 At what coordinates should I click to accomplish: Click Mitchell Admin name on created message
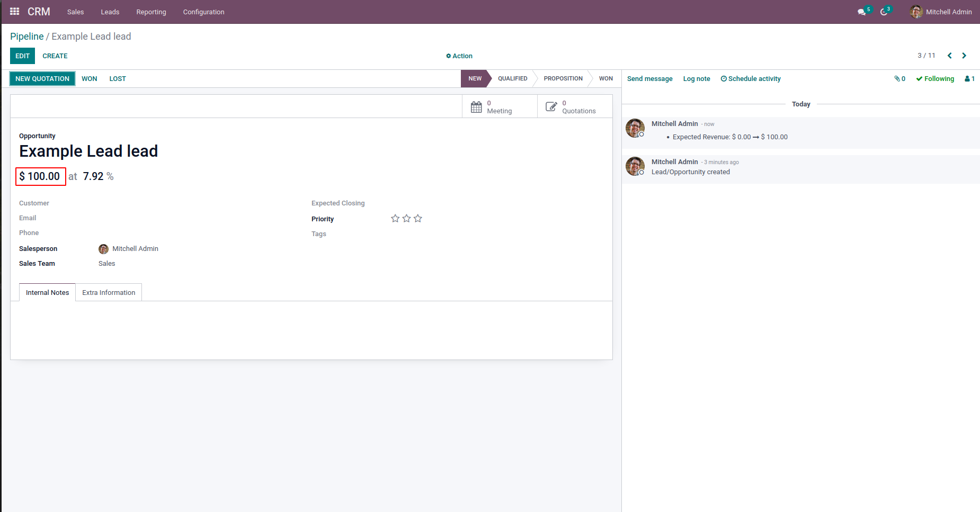(674, 162)
